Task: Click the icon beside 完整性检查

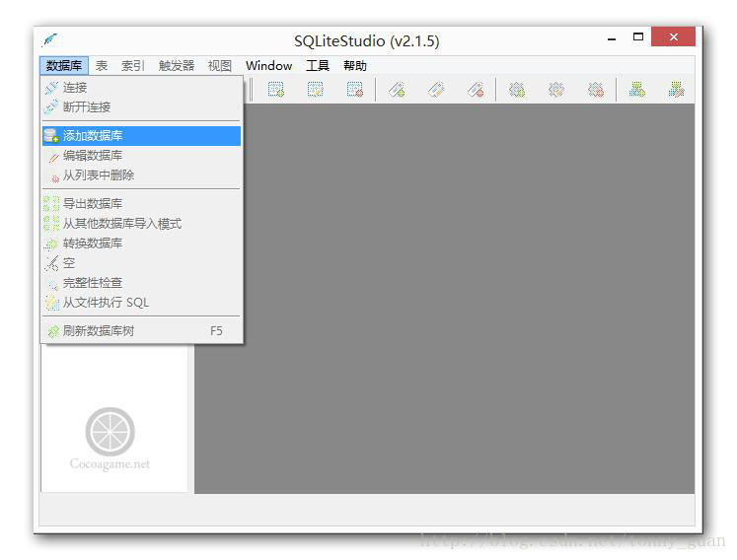Action: point(52,283)
